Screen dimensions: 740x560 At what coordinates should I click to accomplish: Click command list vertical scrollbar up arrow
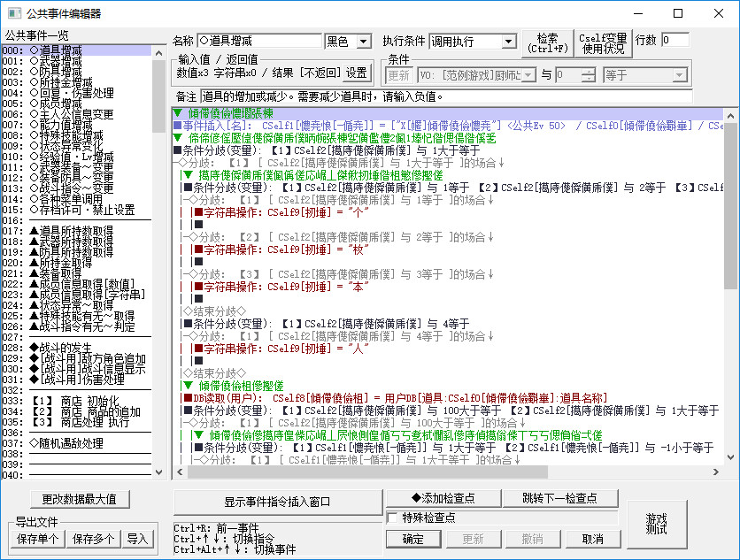pos(730,115)
